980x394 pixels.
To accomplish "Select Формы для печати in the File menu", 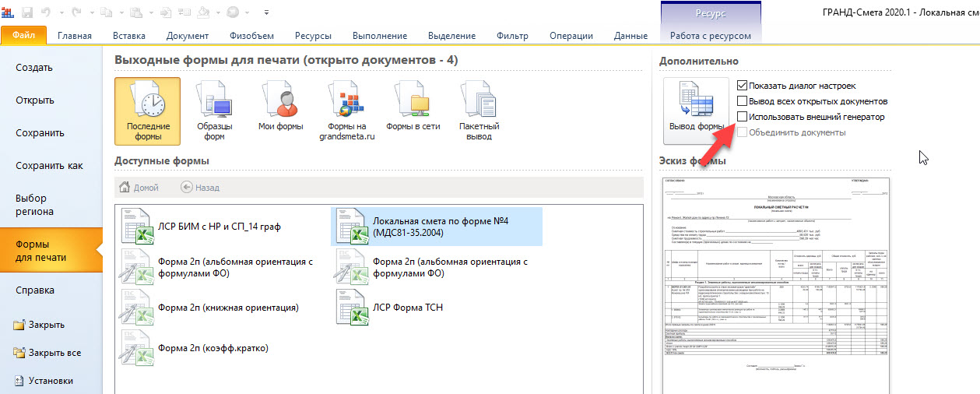I will pos(51,251).
